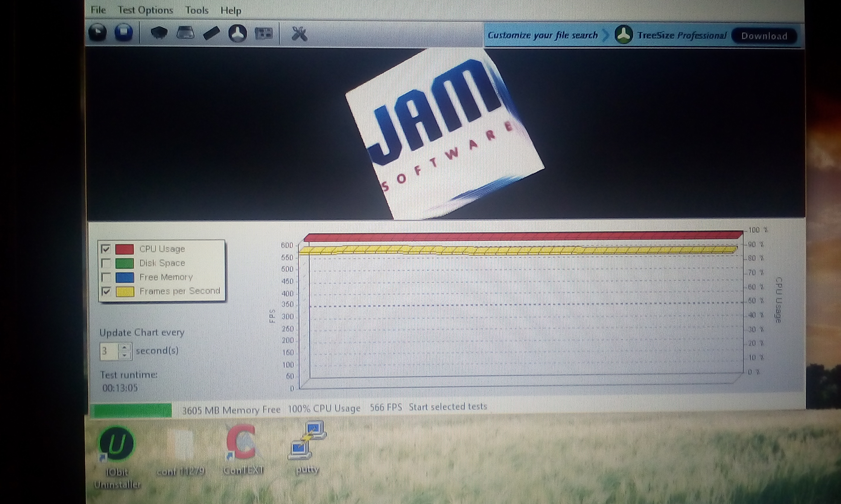This screenshot has width=841, height=504.
Task: Toggle the Stress GPU graphics card icon
Action: pos(264,34)
